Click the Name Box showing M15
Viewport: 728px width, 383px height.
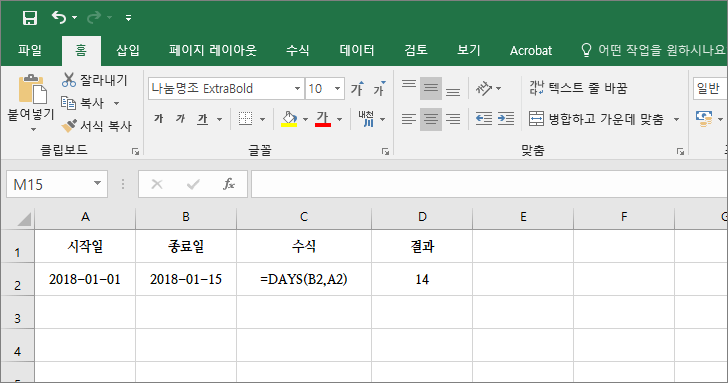(49, 184)
